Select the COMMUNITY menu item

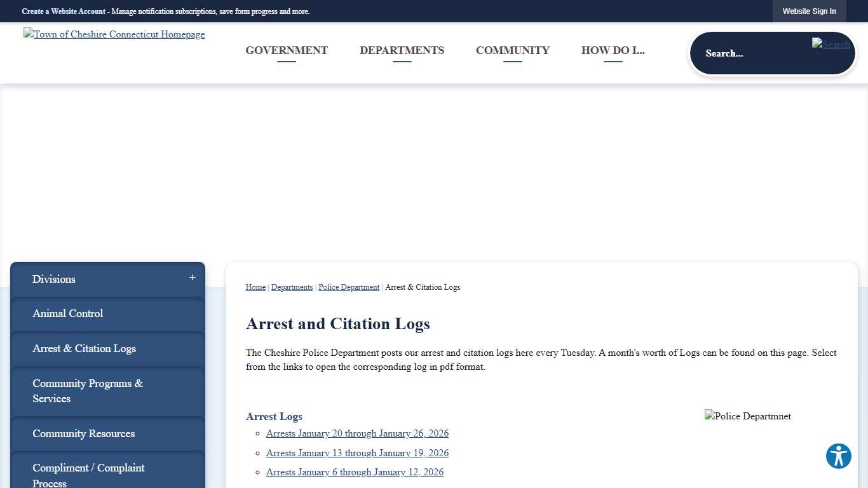pyautogui.click(x=512, y=50)
